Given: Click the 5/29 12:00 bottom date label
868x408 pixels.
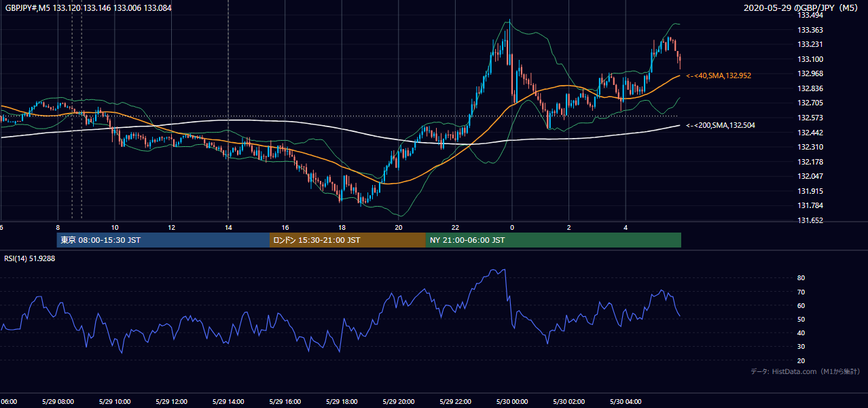Looking at the screenshot, I should pyautogui.click(x=172, y=402).
